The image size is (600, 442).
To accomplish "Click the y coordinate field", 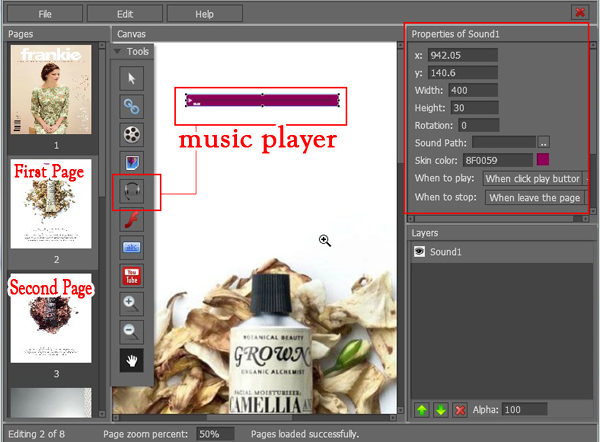I will pos(463,73).
